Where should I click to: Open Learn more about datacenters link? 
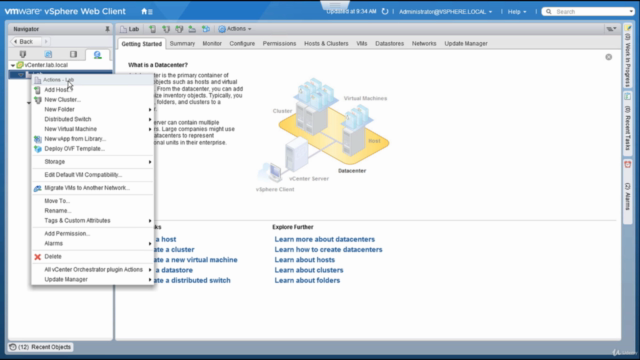tap(324, 239)
